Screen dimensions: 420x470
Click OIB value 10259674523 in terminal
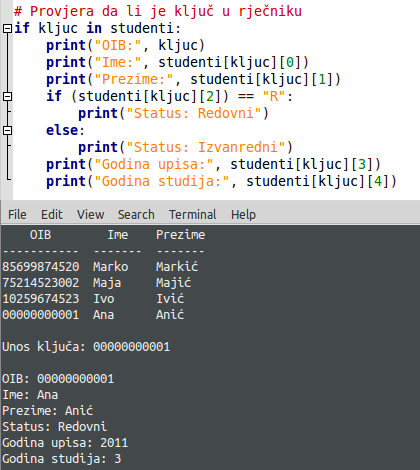click(x=41, y=299)
